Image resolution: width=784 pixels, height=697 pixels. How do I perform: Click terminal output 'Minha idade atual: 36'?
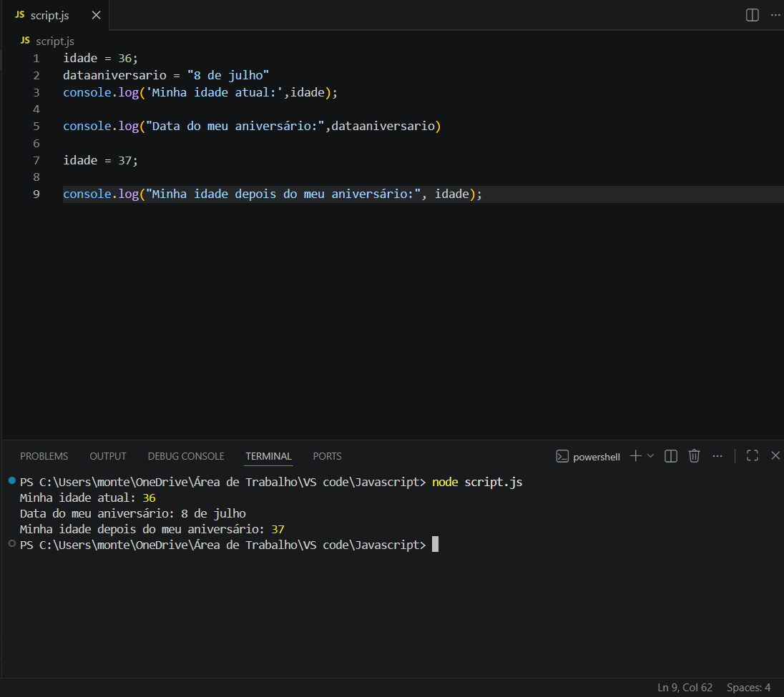tap(87, 498)
